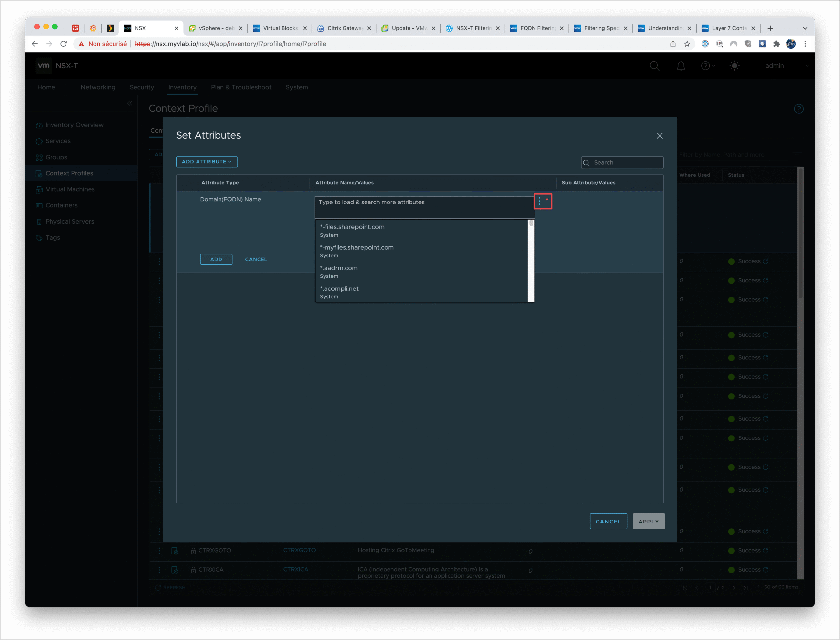Bookmark page with star icon
This screenshot has width=840, height=640.
click(x=687, y=44)
